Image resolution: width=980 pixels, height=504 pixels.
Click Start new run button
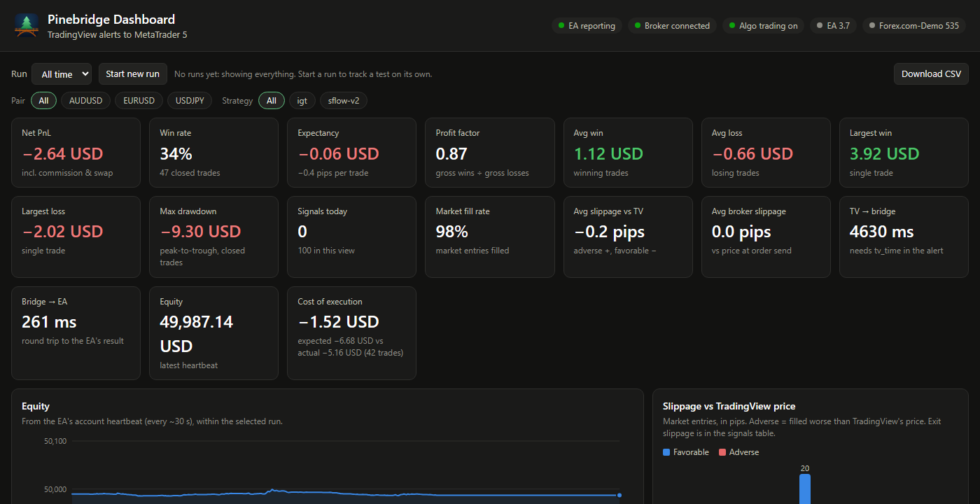[132, 73]
